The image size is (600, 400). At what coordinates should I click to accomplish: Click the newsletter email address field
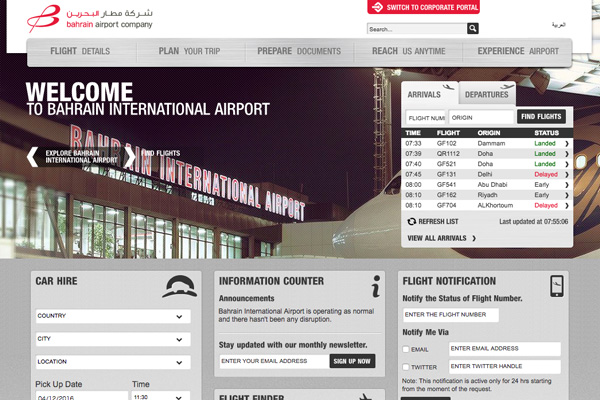[274, 361]
